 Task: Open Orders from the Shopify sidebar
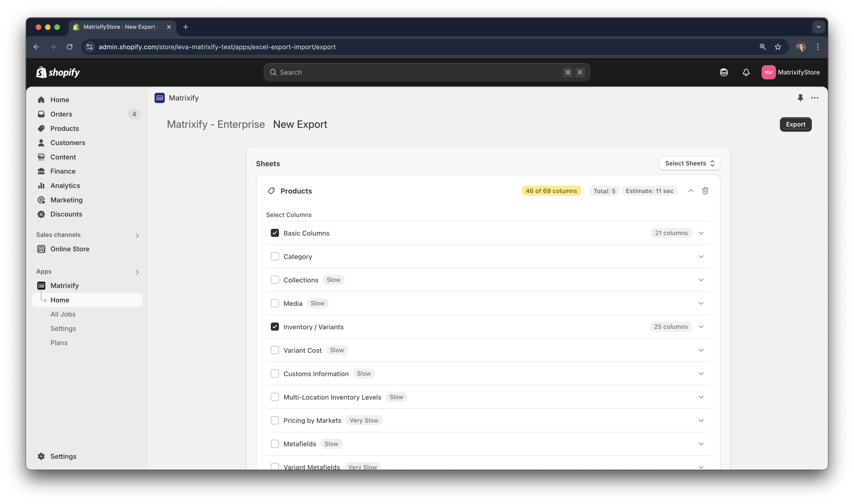click(61, 114)
